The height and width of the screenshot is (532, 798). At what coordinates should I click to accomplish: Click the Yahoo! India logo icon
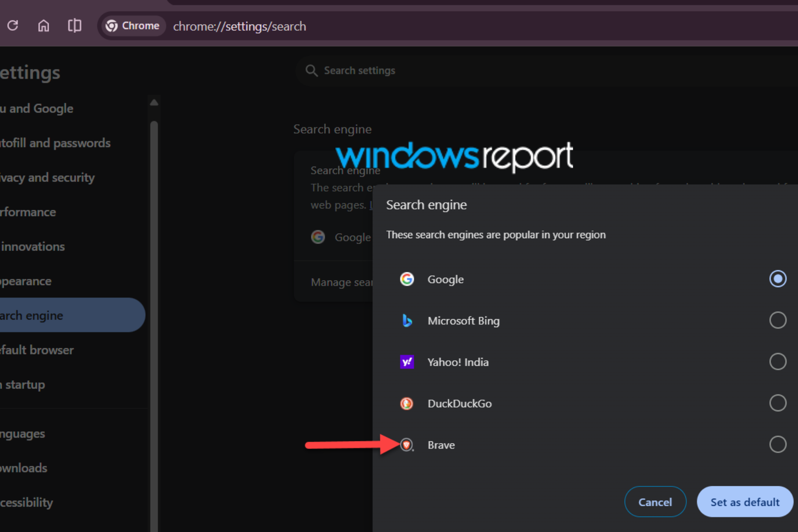pos(407,362)
